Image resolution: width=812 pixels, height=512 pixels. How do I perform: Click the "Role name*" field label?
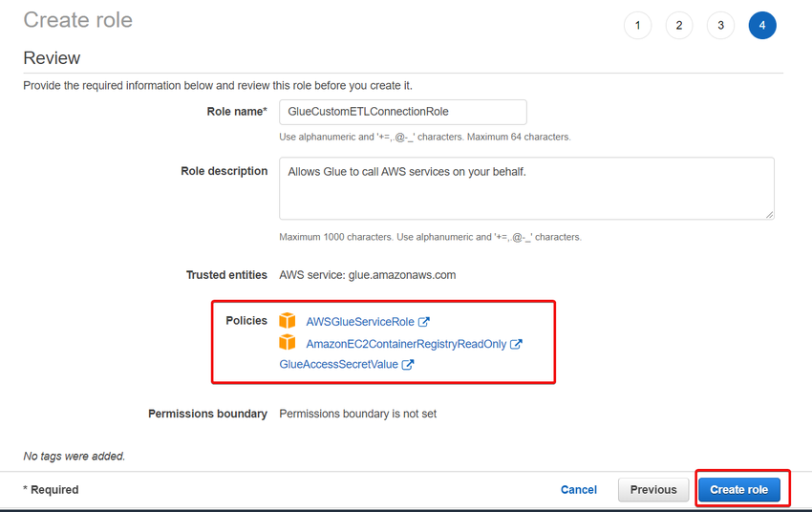[237, 112]
